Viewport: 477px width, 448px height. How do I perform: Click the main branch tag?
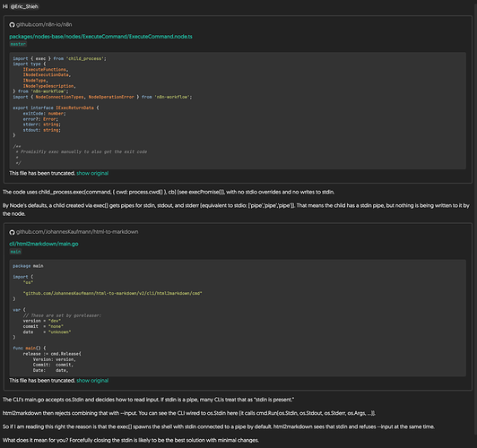(15, 252)
